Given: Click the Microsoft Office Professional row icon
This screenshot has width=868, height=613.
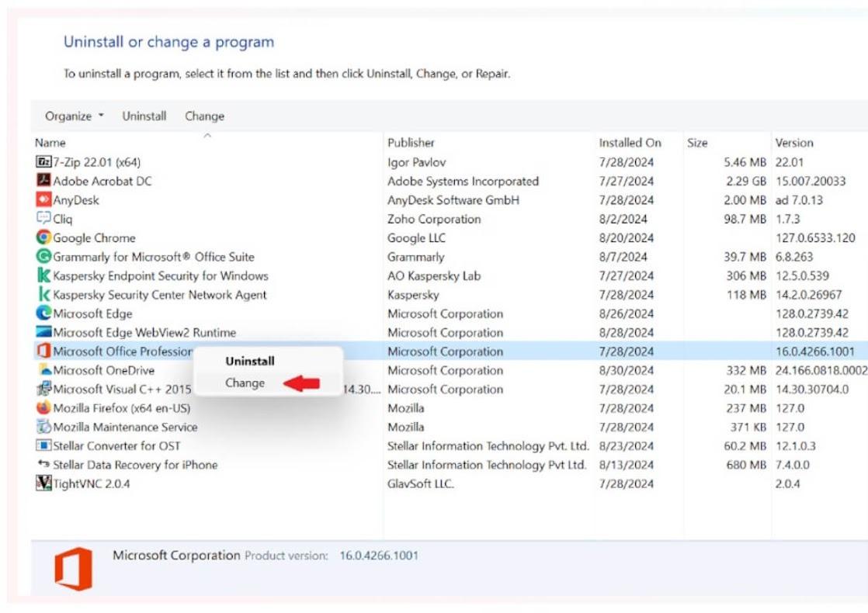Looking at the screenshot, I should 43,351.
